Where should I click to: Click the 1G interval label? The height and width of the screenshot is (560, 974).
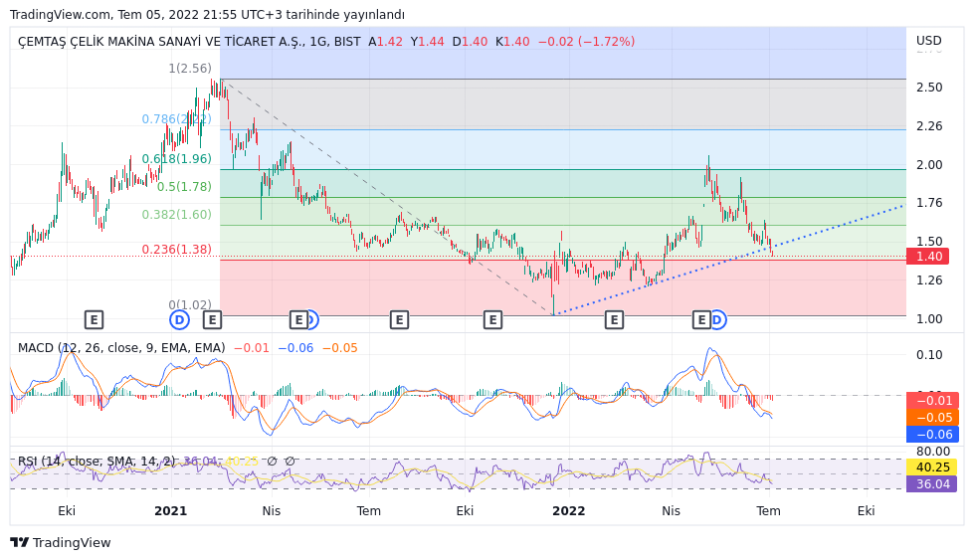click(318, 42)
